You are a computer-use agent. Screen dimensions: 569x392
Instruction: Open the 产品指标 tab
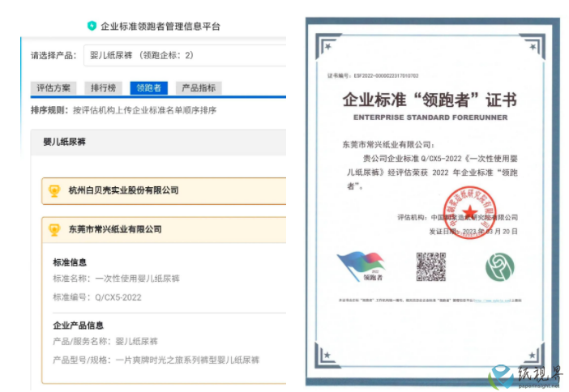coord(199,87)
